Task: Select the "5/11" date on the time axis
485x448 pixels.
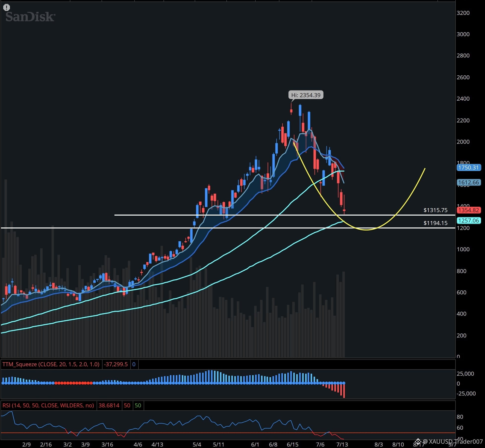Action: point(219,444)
